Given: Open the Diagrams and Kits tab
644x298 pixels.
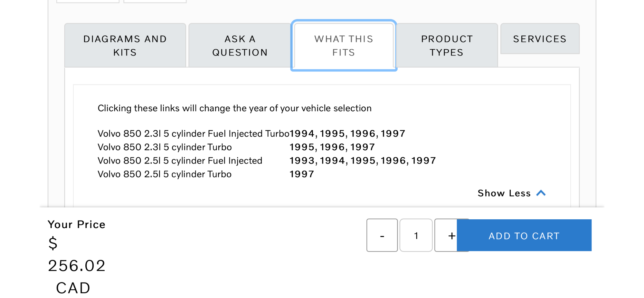Looking at the screenshot, I should click(x=125, y=45).
